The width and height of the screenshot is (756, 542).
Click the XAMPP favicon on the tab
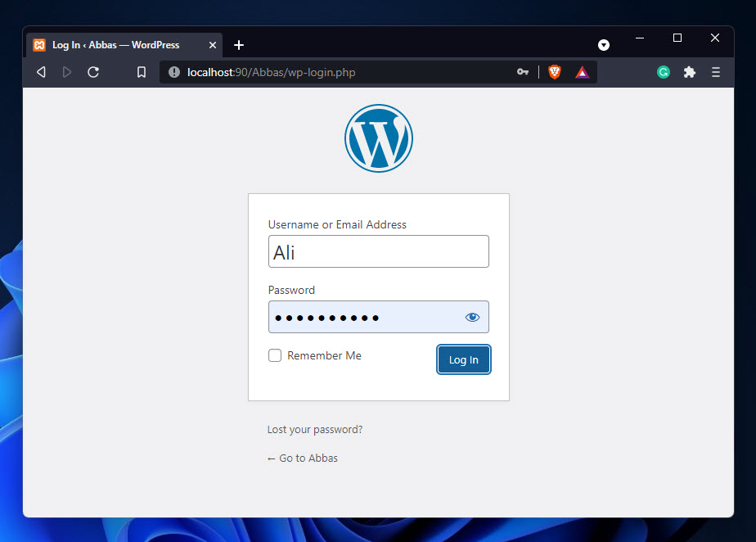39,45
